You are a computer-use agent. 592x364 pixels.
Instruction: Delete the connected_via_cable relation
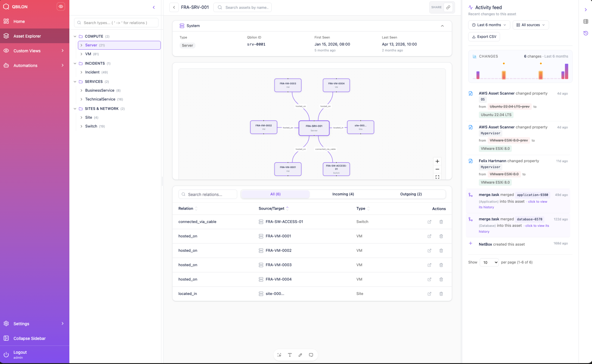coord(441,222)
